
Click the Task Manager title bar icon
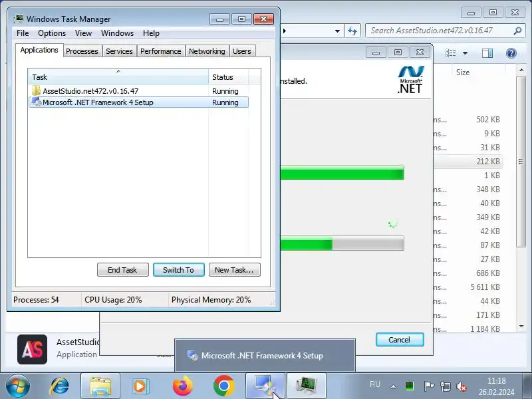(x=19, y=19)
